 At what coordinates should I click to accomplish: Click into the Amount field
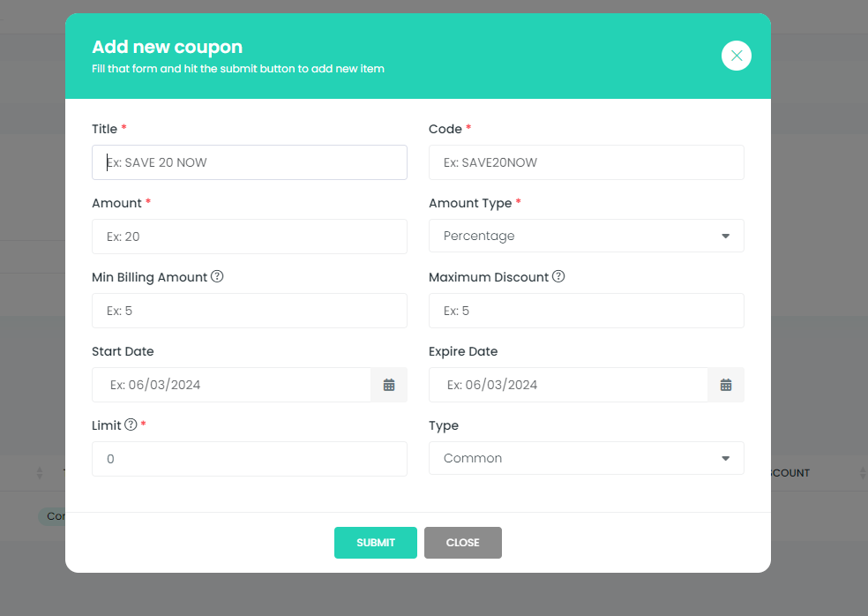(x=250, y=237)
